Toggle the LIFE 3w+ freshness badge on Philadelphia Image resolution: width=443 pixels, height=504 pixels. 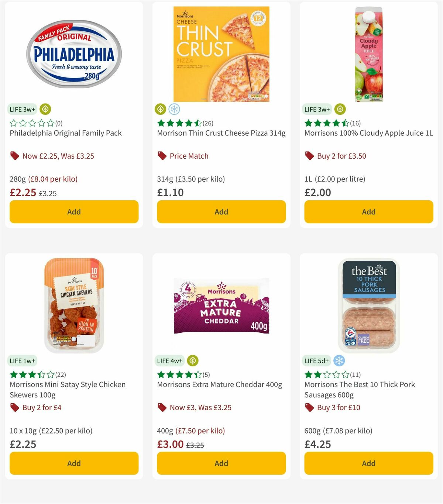(x=22, y=109)
